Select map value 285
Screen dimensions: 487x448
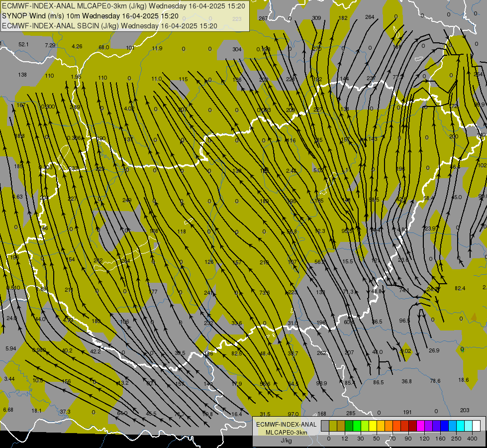[x=351, y=413]
